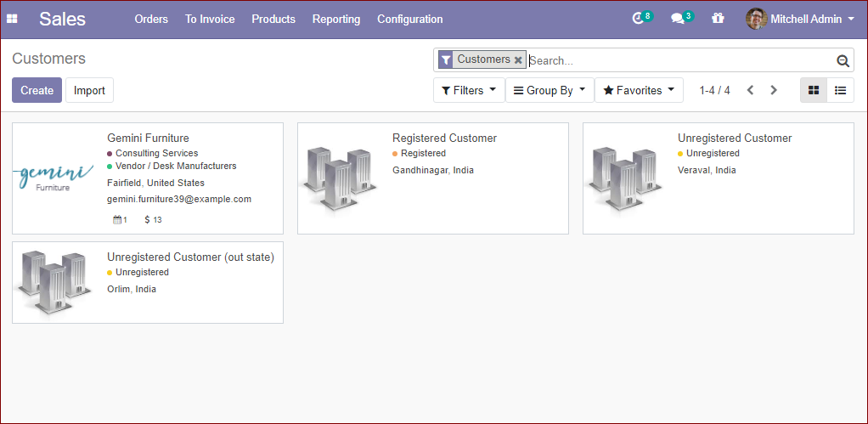Open the Gemini Furniture card title
Image resolution: width=868 pixels, height=424 pixels.
pos(148,139)
